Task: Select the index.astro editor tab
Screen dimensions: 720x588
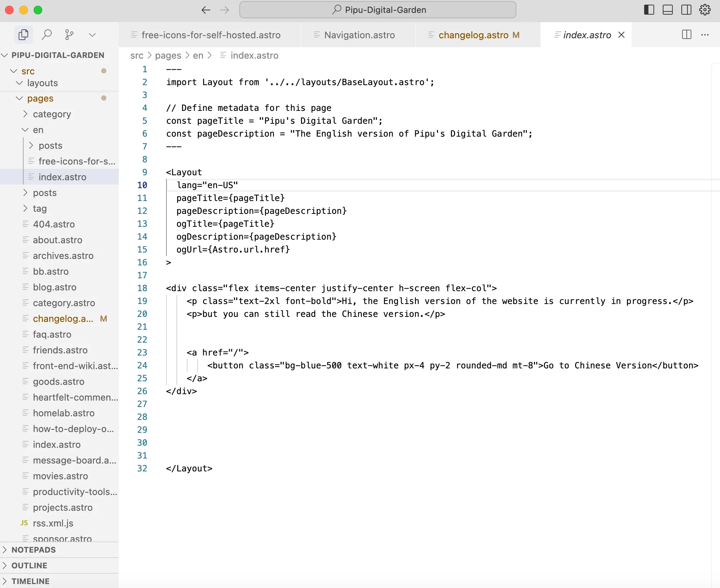Action: pyautogui.click(x=587, y=35)
